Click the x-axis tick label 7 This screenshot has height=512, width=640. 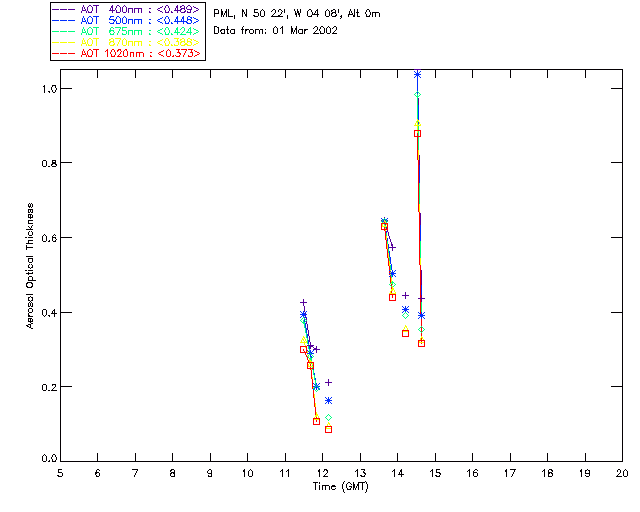[135, 473]
